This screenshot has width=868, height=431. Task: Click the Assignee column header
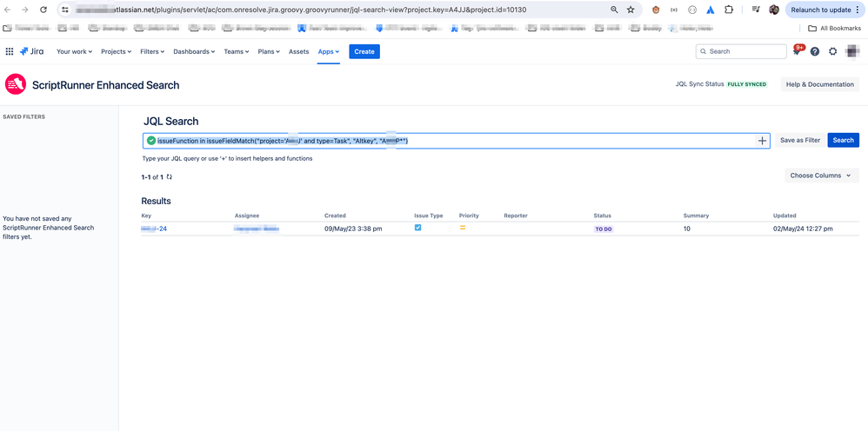point(247,215)
